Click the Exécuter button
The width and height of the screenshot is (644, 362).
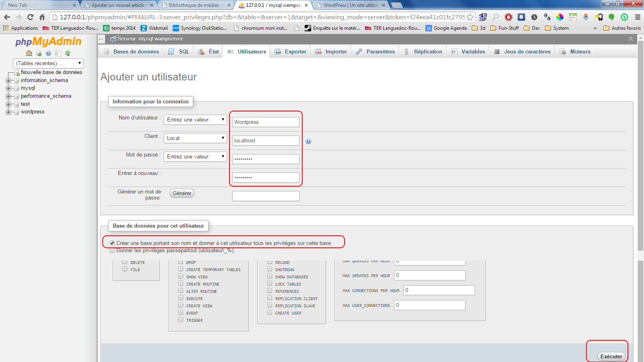(x=611, y=356)
